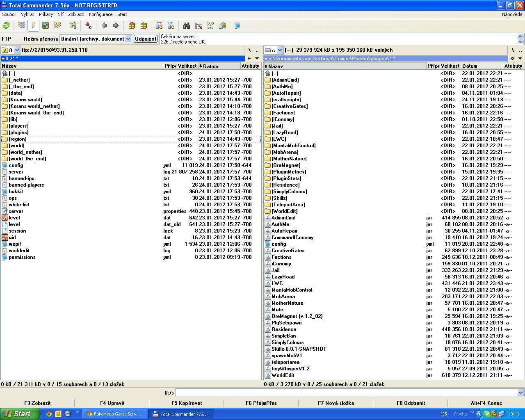
Task: Switch to brief file view icon
Action: (x=22, y=25)
